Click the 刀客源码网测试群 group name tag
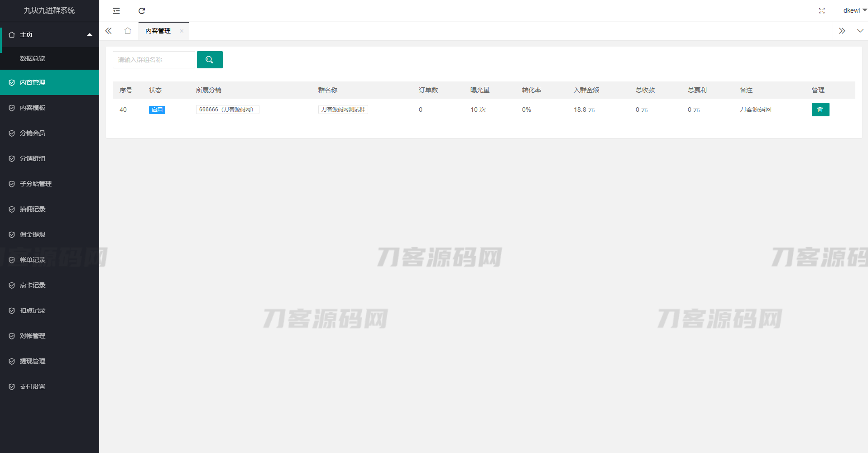 [343, 110]
